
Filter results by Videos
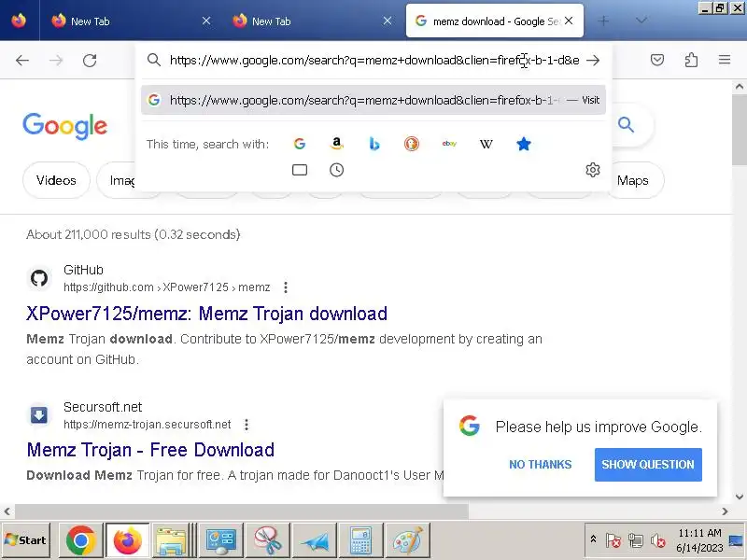tap(56, 180)
